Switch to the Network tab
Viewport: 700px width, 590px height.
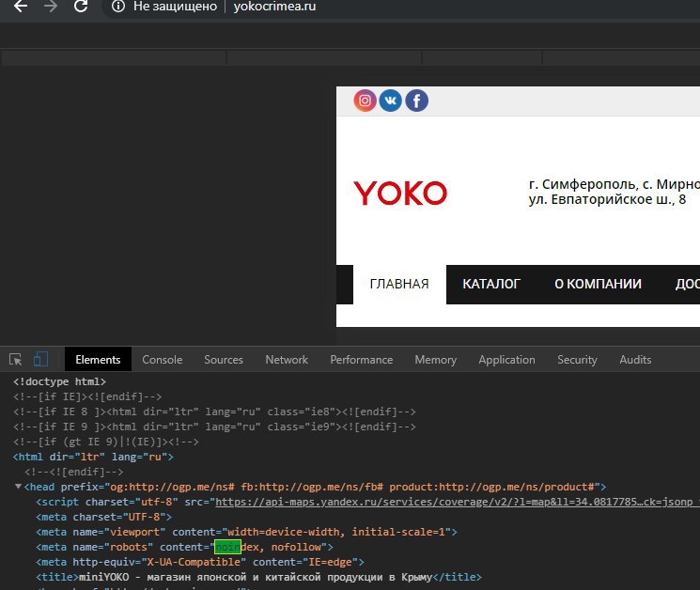(287, 360)
